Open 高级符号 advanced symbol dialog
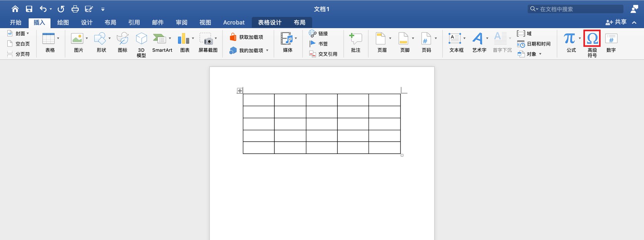The height and width of the screenshot is (240, 644). pyautogui.click(x=592, y=45)
